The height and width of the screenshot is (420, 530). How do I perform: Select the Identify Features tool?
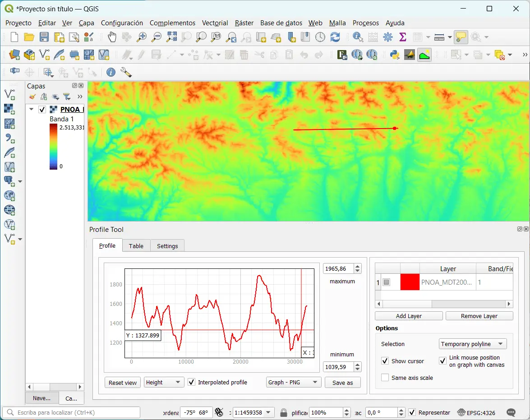pos(358,37)
